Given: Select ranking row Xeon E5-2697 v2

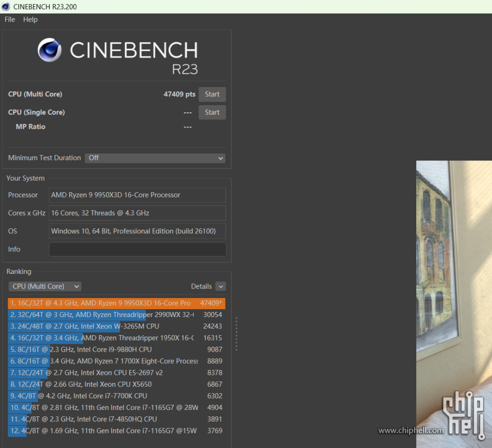Looking at the screenshot, I should (116, 373).
